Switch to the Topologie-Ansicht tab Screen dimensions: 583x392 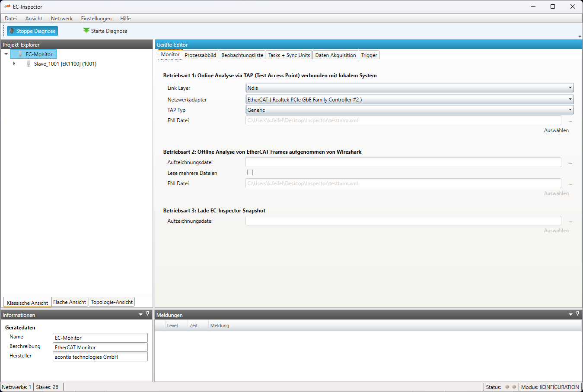[x=112, y=302]
